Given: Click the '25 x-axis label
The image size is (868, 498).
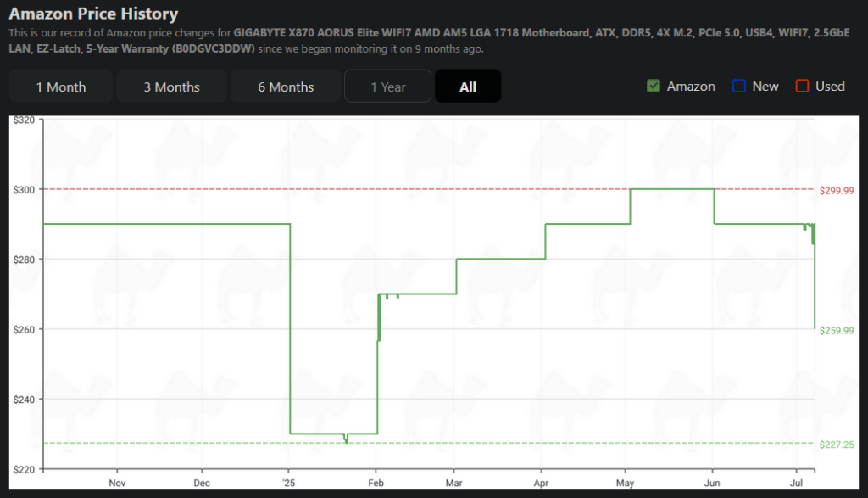Looking at the screenshot, I should [x=288, y=483].
